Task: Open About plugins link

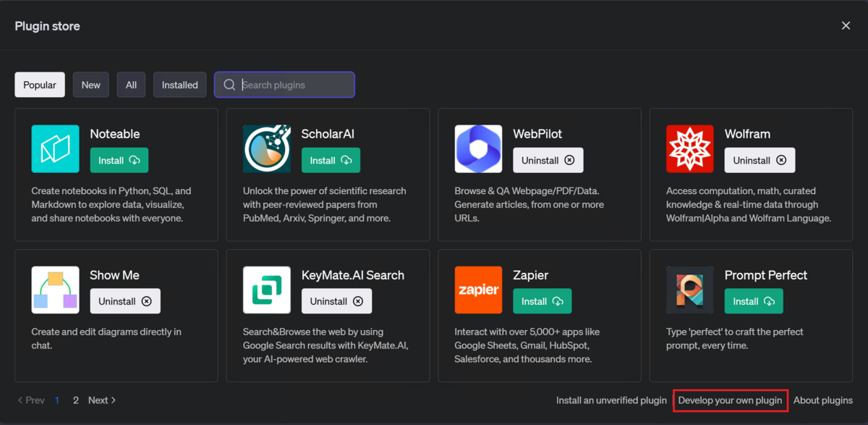Action: pos(823,400)
